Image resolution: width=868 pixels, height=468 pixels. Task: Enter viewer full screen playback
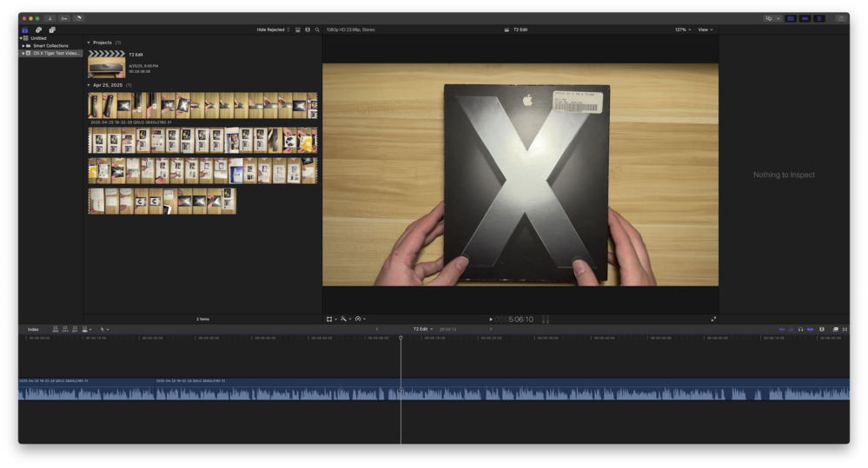pos(713,320)
